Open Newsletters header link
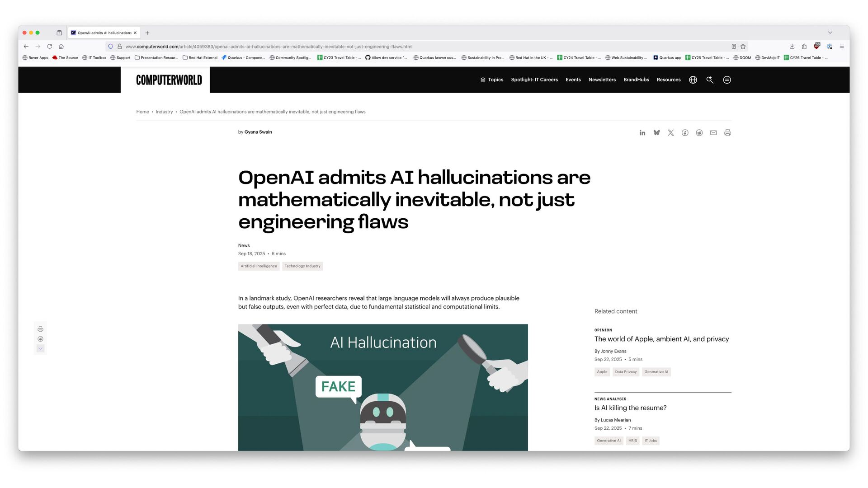The image size is (868, 488). pos(602,80)
